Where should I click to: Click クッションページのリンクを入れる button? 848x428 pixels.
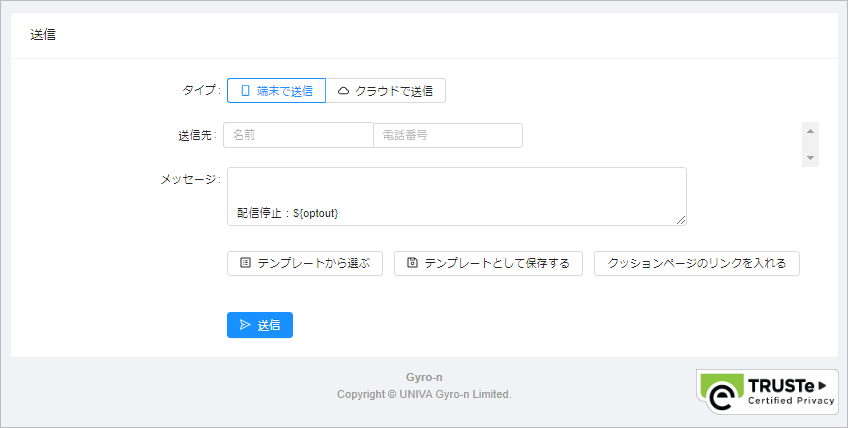(697, 264)
